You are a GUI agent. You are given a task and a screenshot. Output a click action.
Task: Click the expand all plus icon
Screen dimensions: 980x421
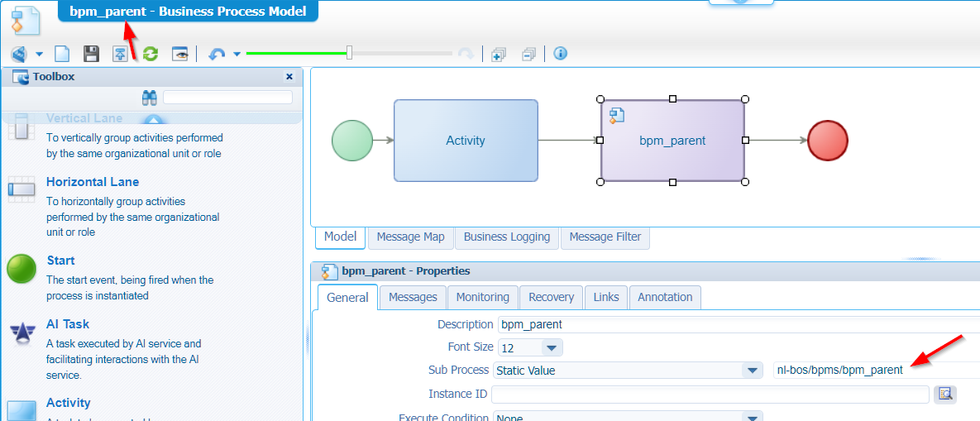click(498, 54)
